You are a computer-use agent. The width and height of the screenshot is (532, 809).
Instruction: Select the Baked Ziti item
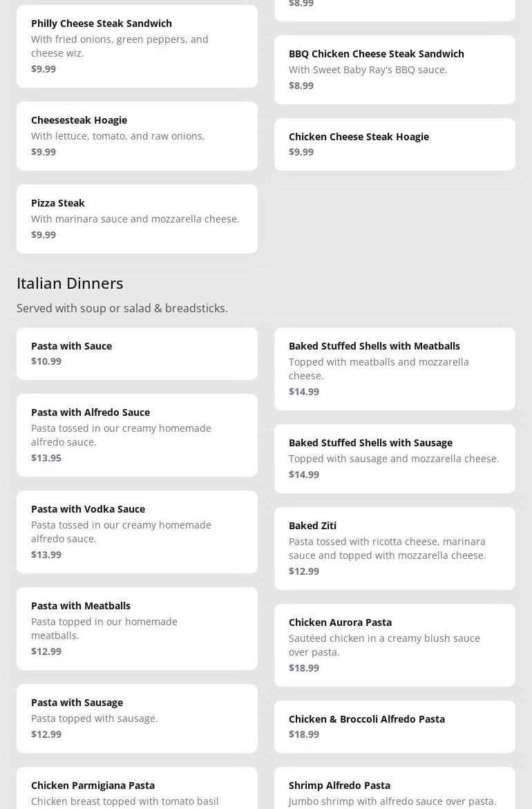click(395, 548)
